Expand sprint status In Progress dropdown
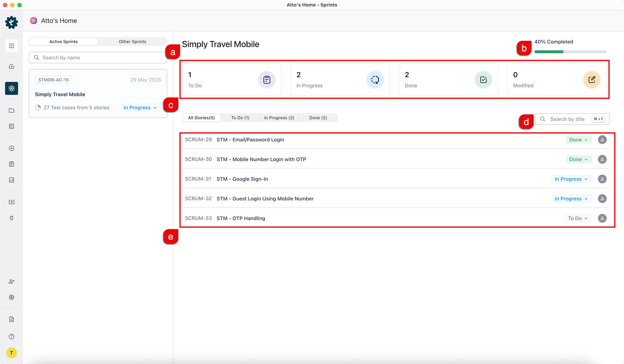The width and height of the screenshot is (624, 364). pos(140,108)
